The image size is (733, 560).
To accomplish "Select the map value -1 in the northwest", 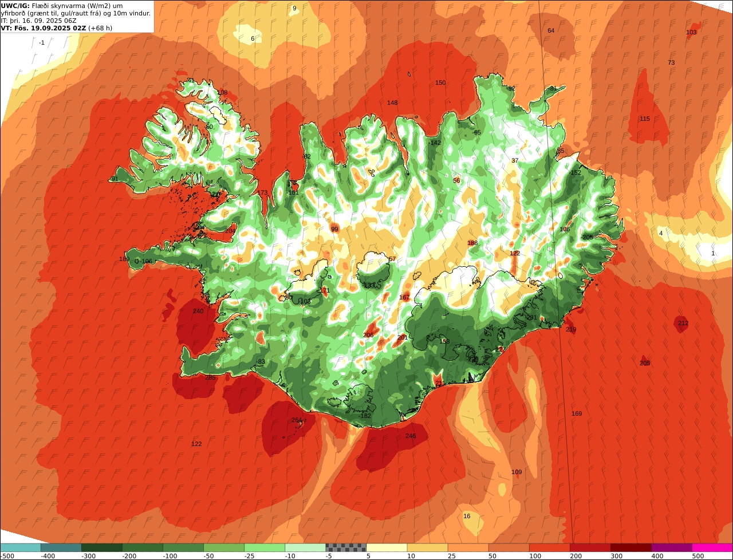I will [x=42, y=43].
